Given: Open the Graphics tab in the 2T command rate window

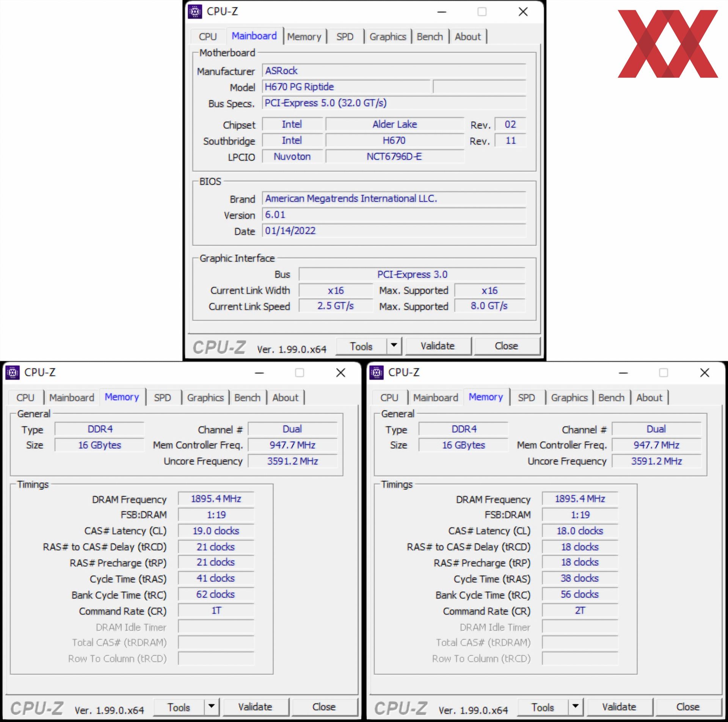Looking at the screenshot, I should (570, 398).
